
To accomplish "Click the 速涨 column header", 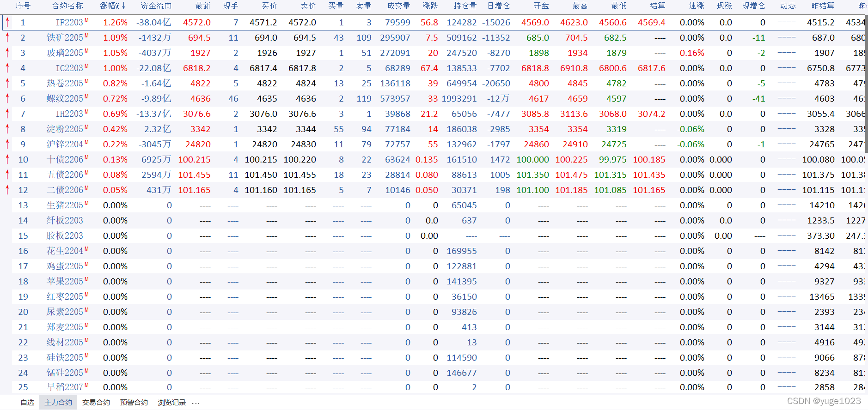I will 697,6.
